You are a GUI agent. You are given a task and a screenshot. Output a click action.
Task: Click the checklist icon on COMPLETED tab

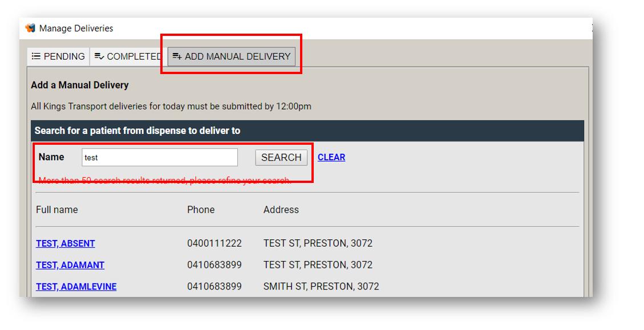click(99, 56)
